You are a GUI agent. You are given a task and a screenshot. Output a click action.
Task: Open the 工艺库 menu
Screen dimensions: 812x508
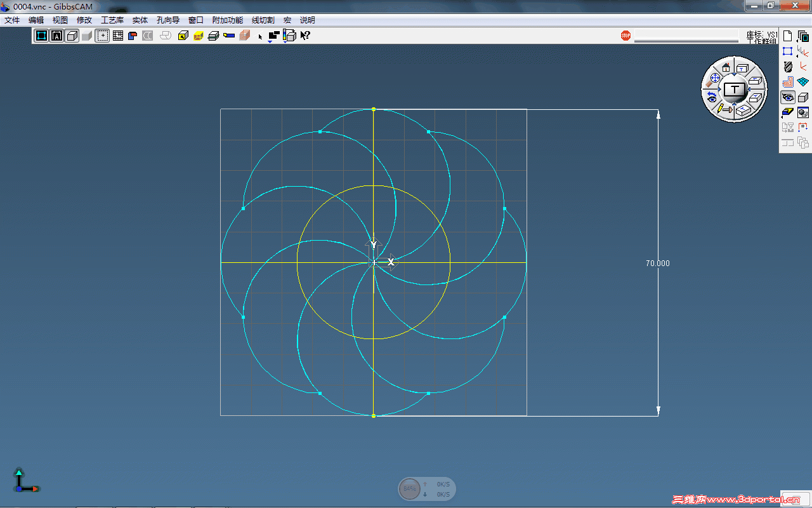click(112, 20)
